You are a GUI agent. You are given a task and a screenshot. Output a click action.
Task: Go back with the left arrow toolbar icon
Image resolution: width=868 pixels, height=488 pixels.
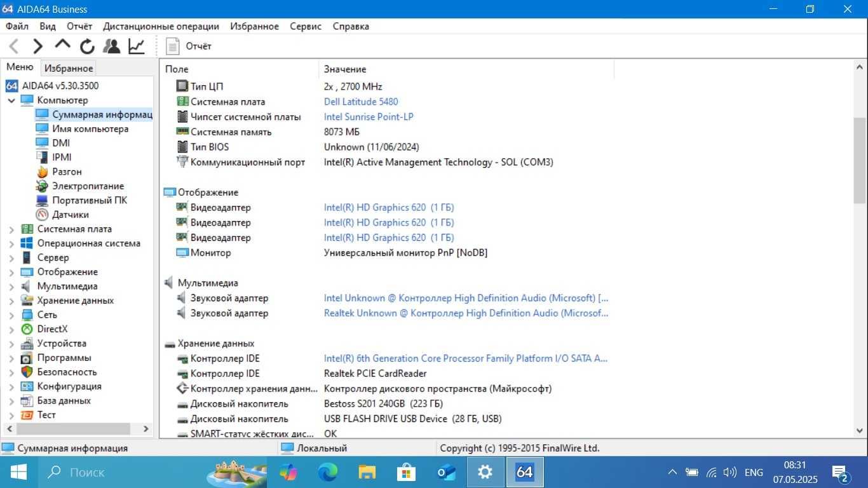click(x=14, y=46)
